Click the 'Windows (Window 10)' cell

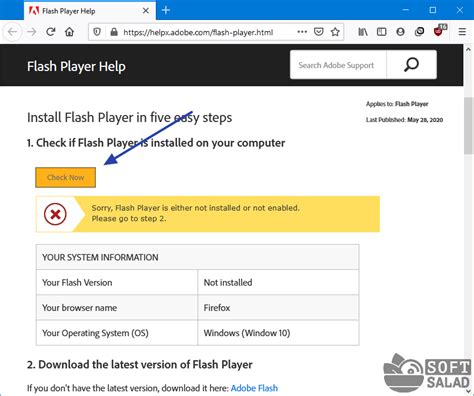278,333
